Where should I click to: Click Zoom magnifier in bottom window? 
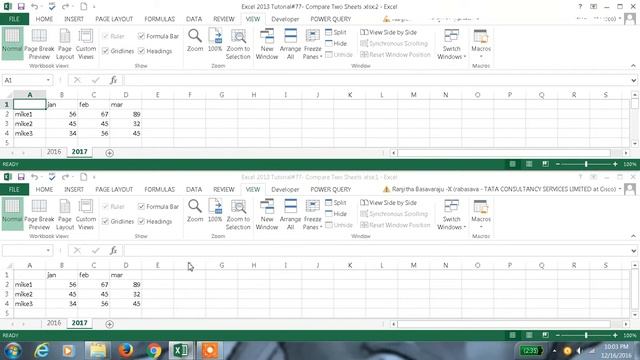click(195, 211)
